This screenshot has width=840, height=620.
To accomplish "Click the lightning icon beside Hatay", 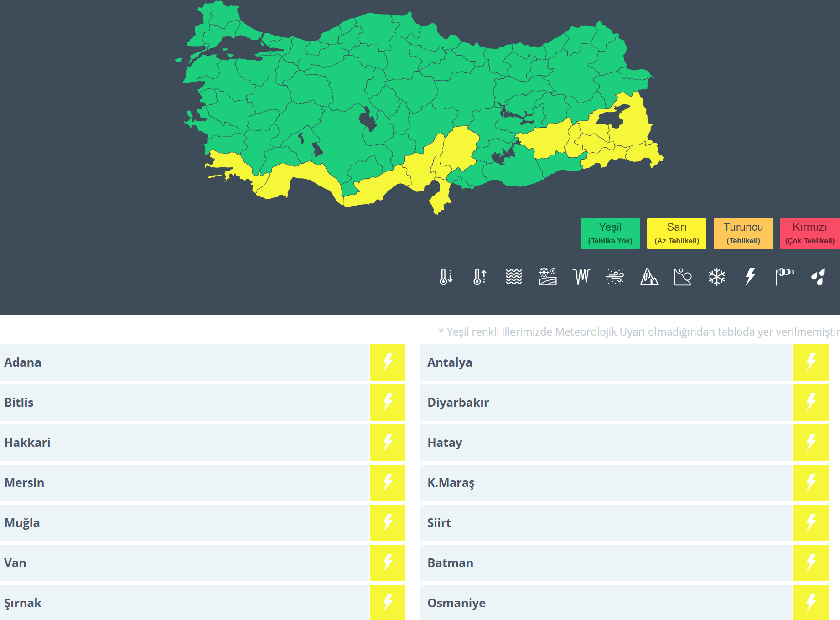I will [811, 443].
